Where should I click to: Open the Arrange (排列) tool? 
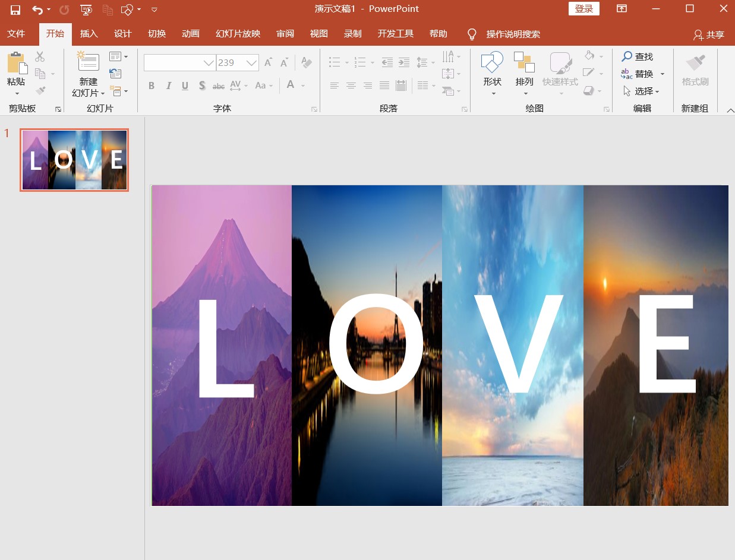coord(524,62)
